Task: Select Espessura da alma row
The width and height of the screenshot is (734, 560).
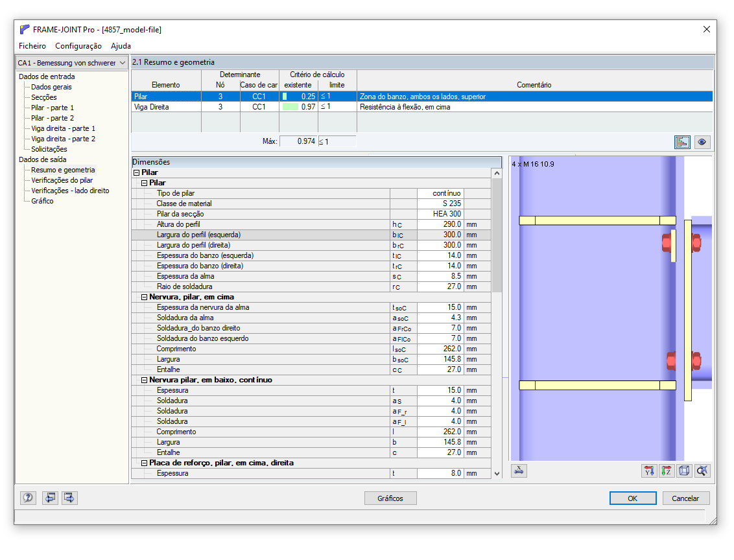Action: coord(311,277)
